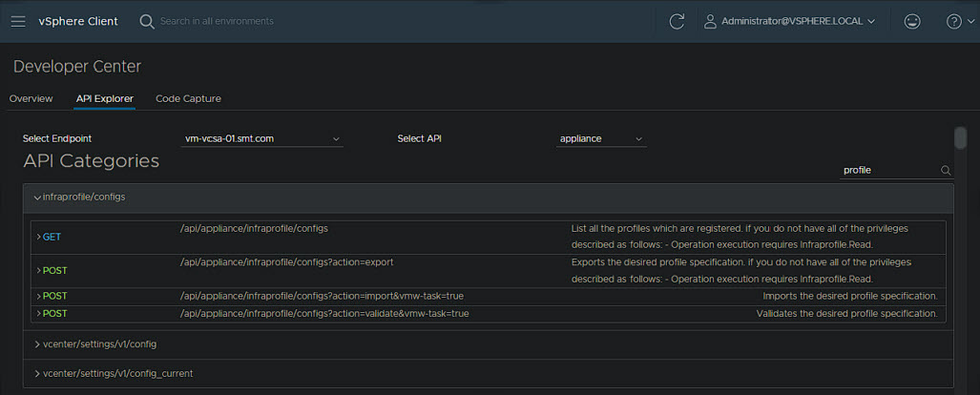Switch to the Overview tab

tap(31, 98)
